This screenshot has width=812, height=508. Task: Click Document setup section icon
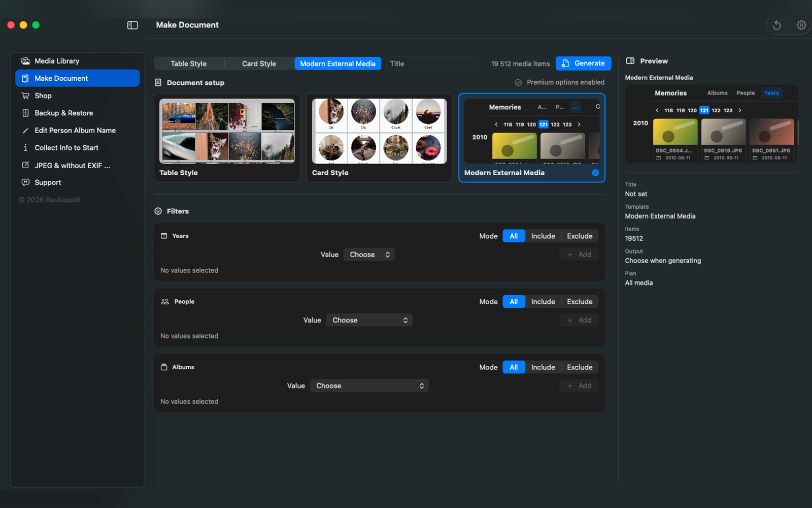pyautogui.click(x=158, y=82)
